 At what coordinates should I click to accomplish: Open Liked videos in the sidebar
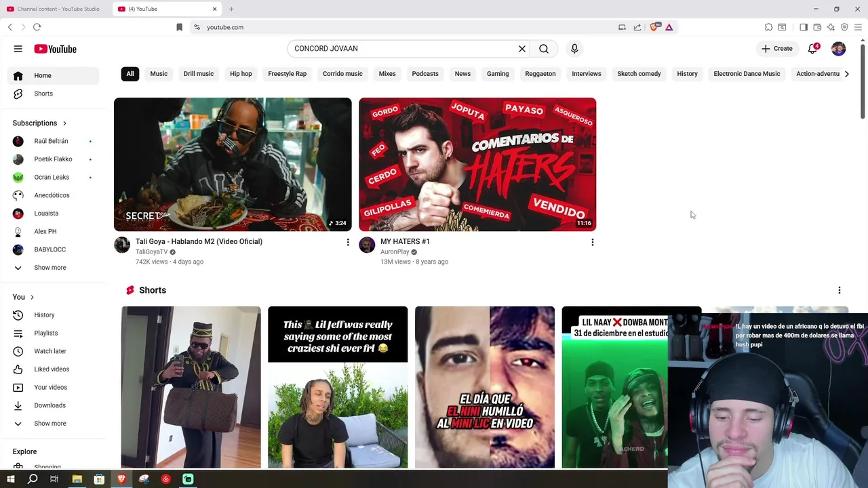[53, 369]
